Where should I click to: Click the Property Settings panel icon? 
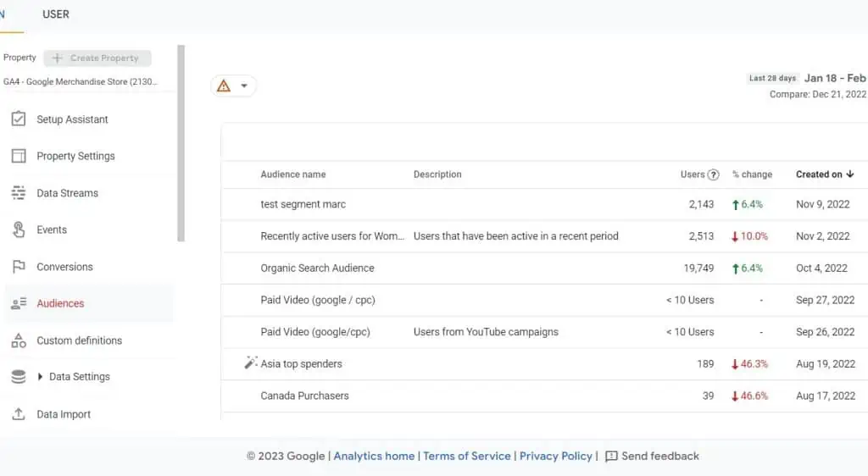pos(19,156)
